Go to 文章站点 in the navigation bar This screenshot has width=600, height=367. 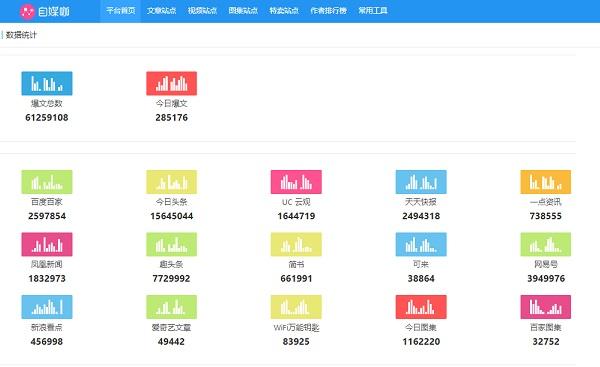point(161,11)
